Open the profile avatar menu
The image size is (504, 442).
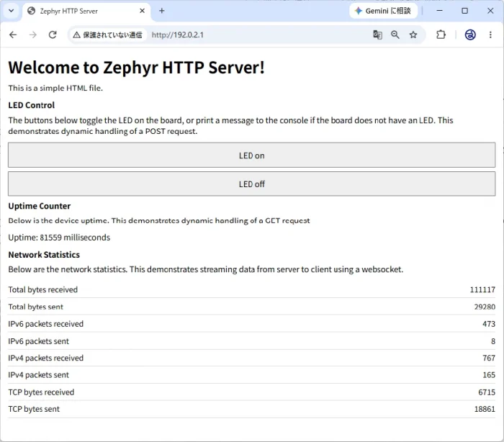(x=470, y=35)
